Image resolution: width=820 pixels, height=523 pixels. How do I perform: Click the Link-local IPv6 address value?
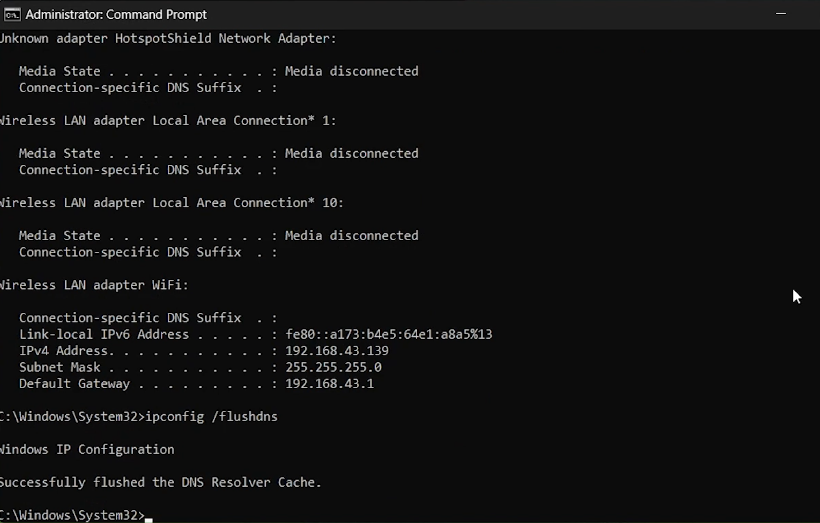pos(389,334)
